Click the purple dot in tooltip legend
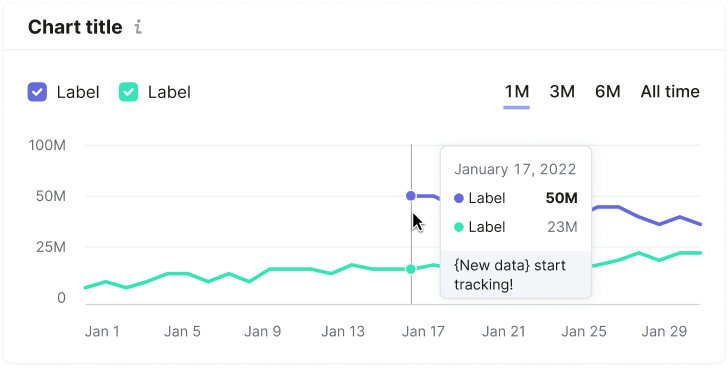Image resolution: width=728 pixels, height=368 pixels. pyautogui.click(x=459, y=199)
